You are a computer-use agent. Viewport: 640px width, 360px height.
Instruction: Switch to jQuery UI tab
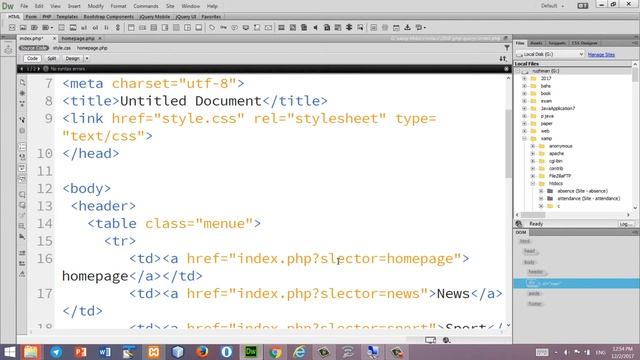coord(186,17)
